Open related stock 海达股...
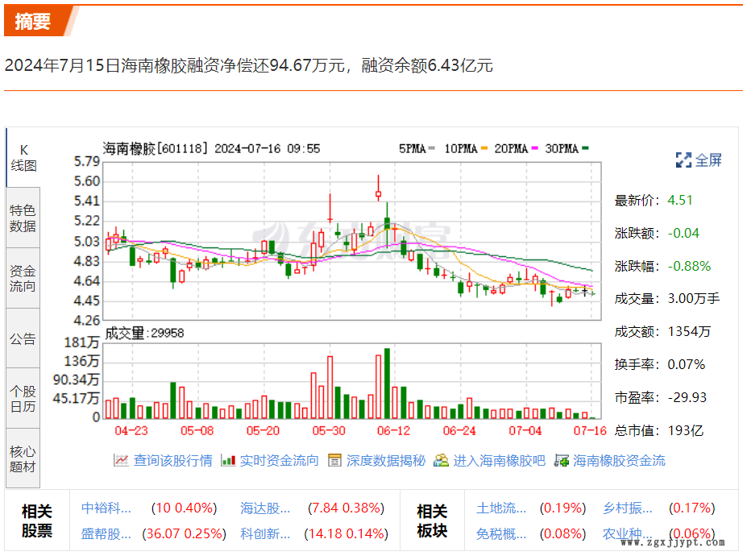The width and height of the screenshot is (747, 560). (x=265, y=508)
